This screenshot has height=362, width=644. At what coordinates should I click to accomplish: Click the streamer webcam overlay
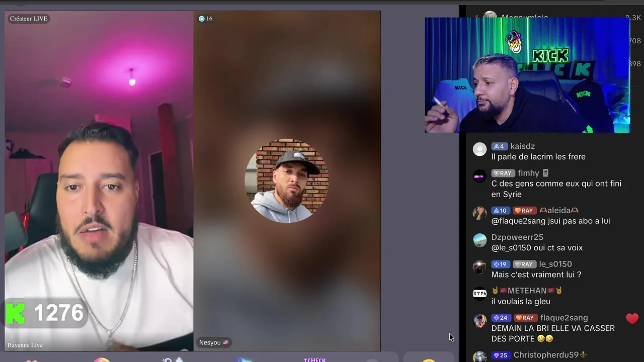click(x=527, y=75)
